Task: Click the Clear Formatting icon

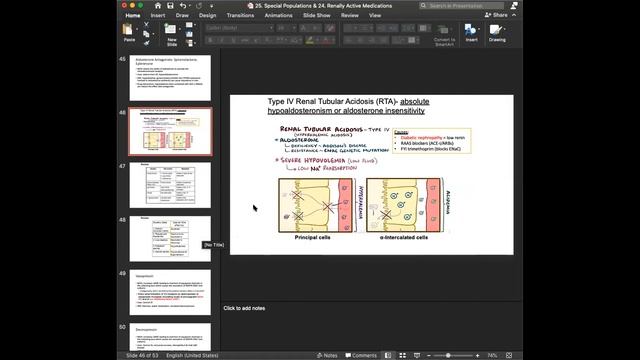Action: [330, 28]
